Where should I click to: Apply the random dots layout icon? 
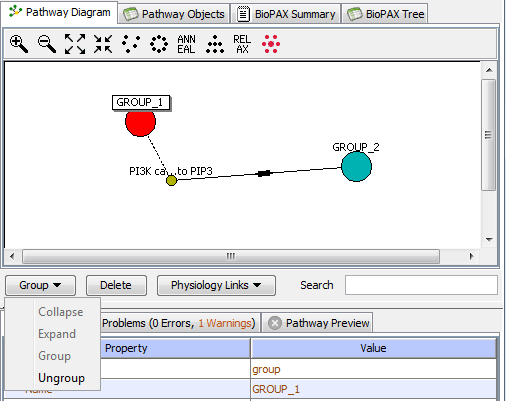pos(131,44)
